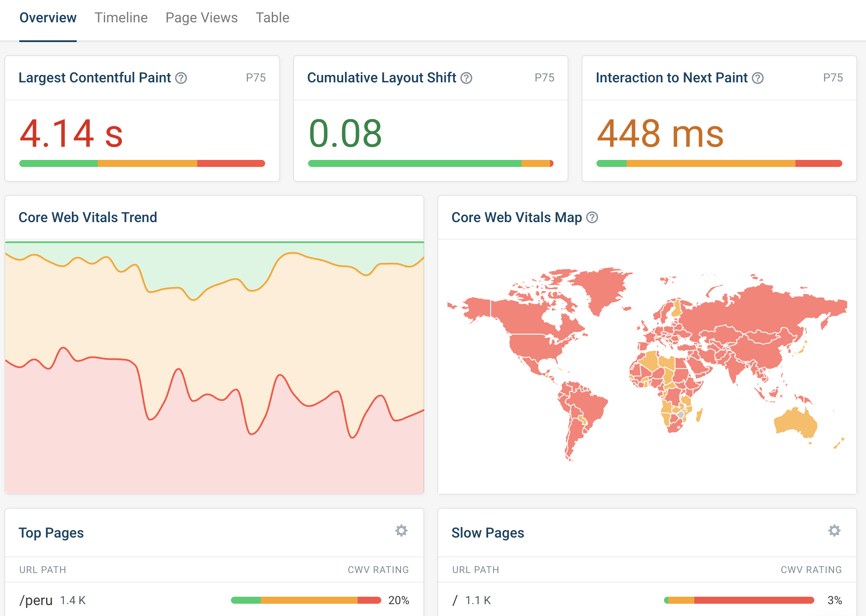Click P75 label on Largest Contentful Paint card
This screenshot has height=616, width=866.
coord(256,78)
